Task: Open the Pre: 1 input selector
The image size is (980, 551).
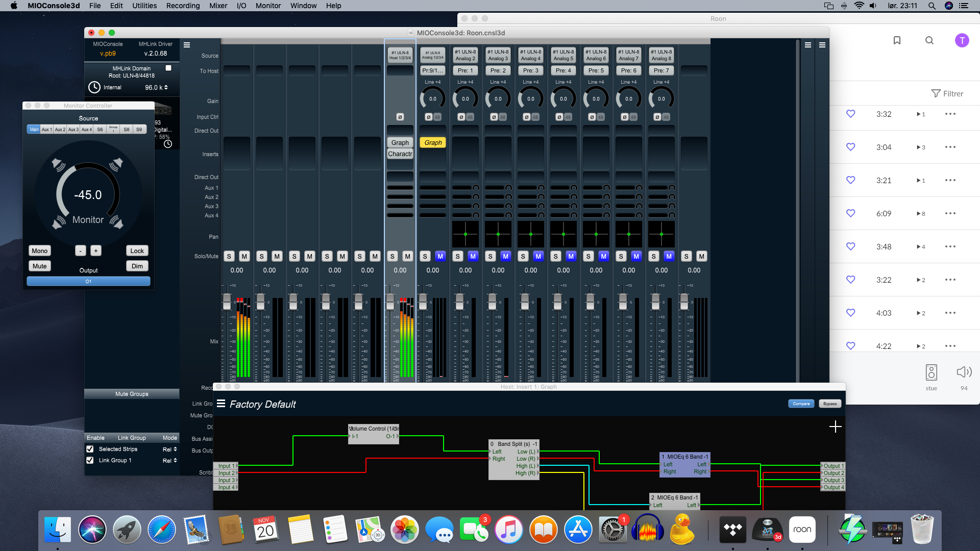Action: [465, 70]
